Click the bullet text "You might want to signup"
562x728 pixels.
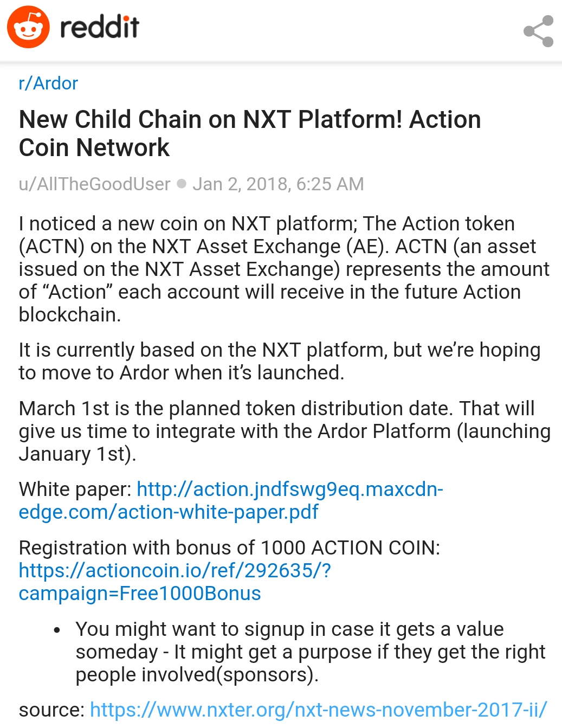[309, 652]
